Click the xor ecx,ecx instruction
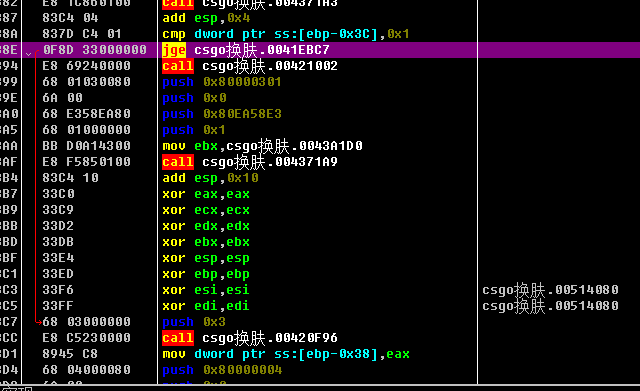The height and width of the screenshot is (391, 640). (x=206, y=210)
